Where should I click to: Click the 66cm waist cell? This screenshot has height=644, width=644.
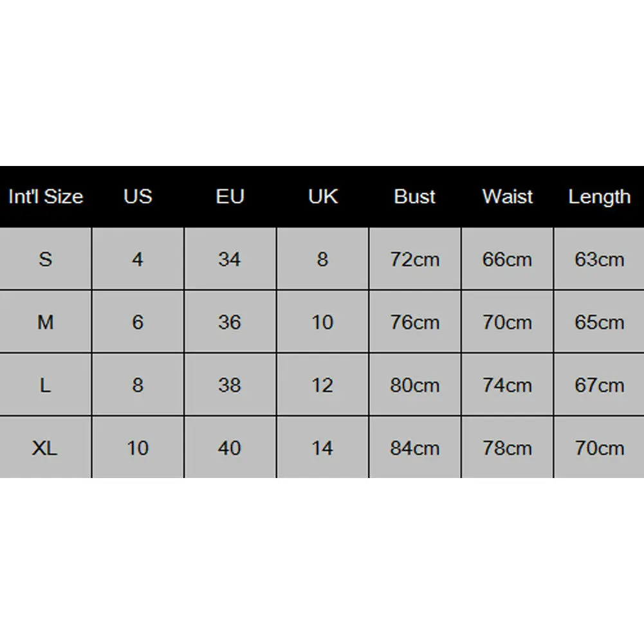[x=507, y=259]
